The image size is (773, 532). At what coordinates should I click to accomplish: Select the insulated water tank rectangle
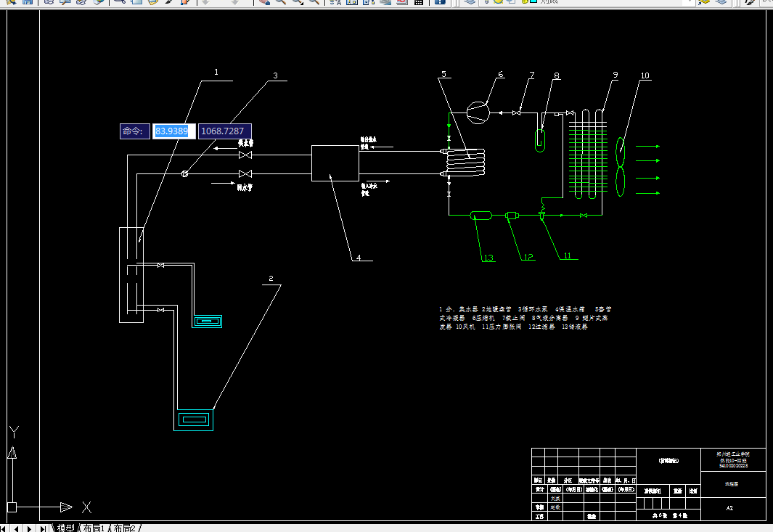(x=335, y=163)
